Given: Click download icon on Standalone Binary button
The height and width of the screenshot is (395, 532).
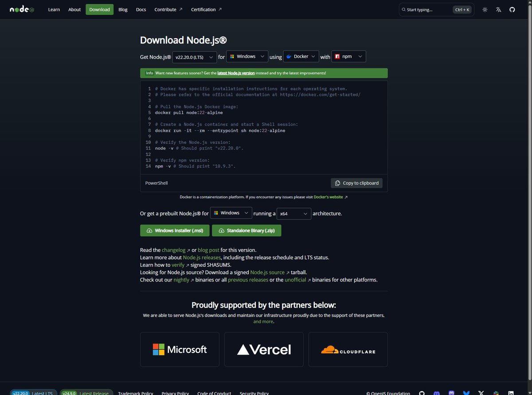Looking at the screenshot, I should 221,231.
